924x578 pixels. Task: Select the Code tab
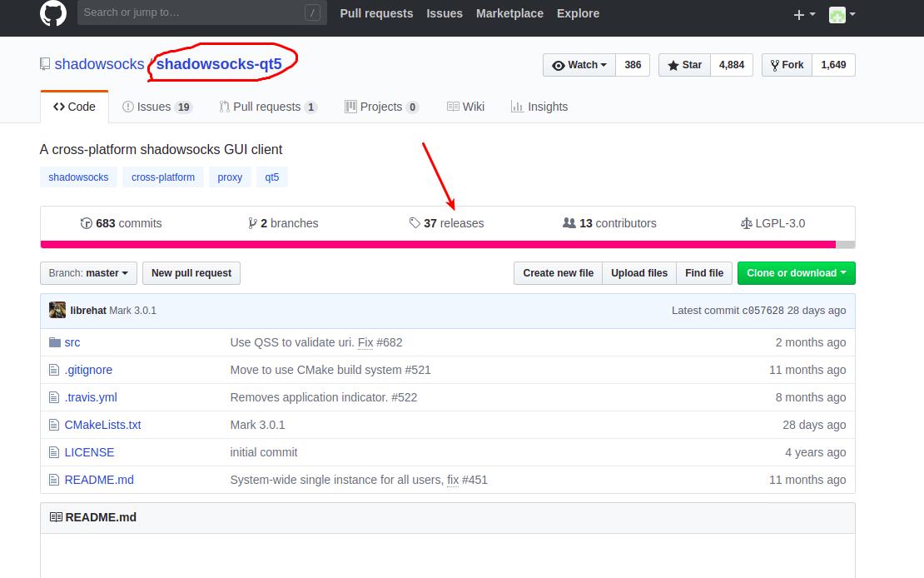[74, 107]
